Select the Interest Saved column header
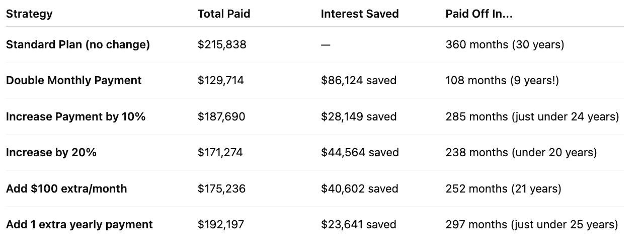 (x=360, y=14)
